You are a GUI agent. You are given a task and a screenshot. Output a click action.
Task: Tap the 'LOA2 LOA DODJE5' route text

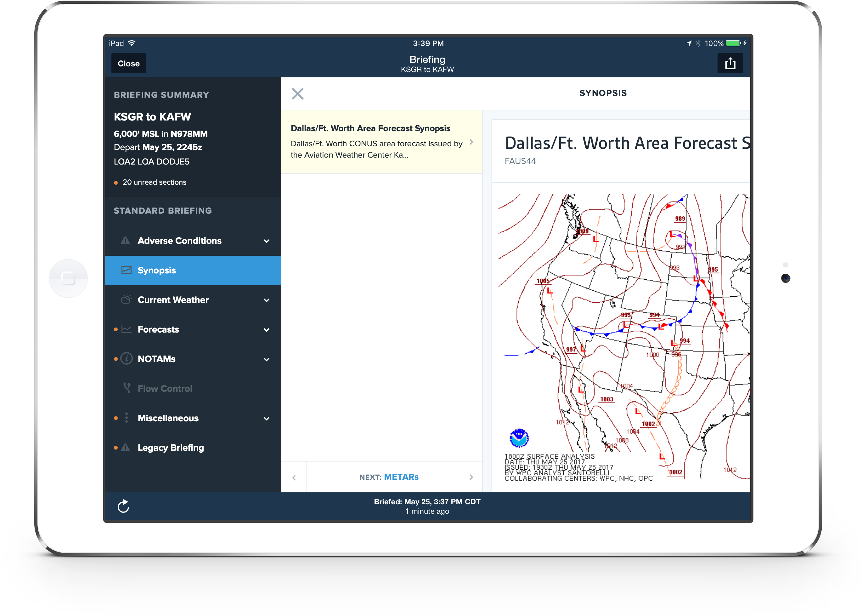[151, 162]
